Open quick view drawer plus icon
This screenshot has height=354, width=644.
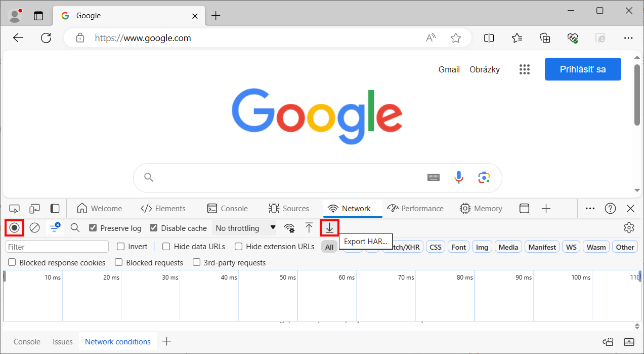point(166,341)
